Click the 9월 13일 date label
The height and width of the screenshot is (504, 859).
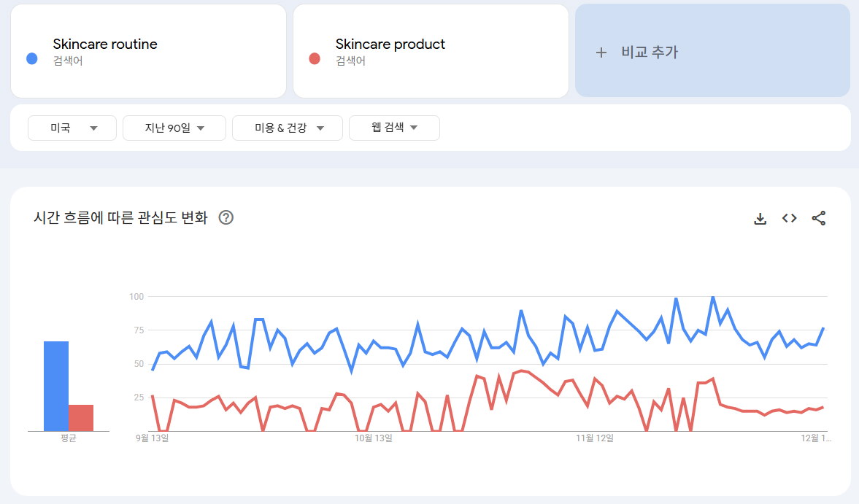pyautogui.click(x=153, y=438)
